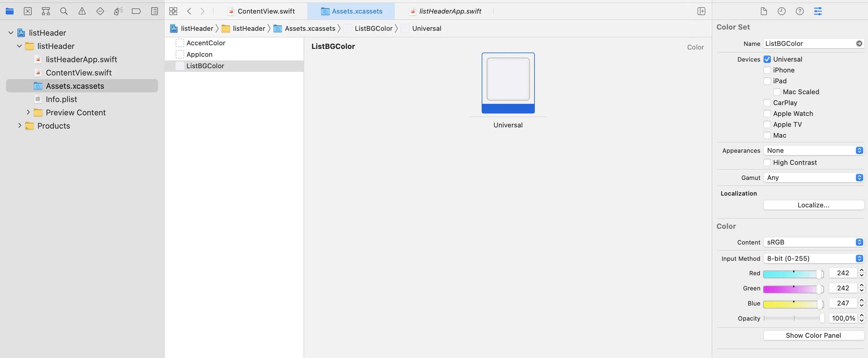
Task: Click the Localize... button
Action: pos(813,205)
